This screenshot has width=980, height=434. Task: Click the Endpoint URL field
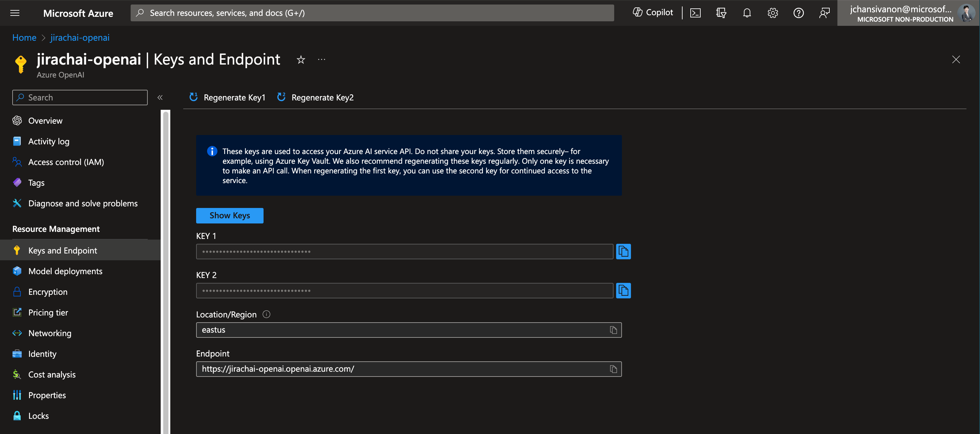pos(409,369)
